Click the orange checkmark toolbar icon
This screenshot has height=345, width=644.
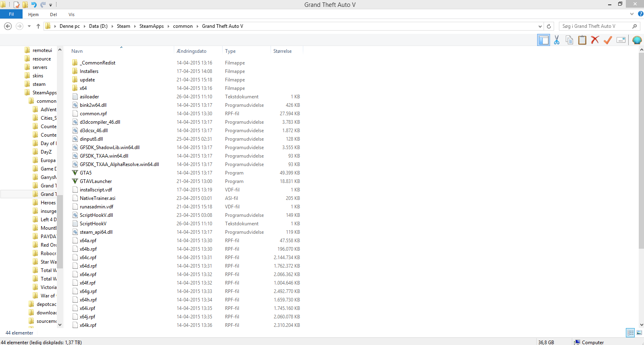click(x=608, y=40)
